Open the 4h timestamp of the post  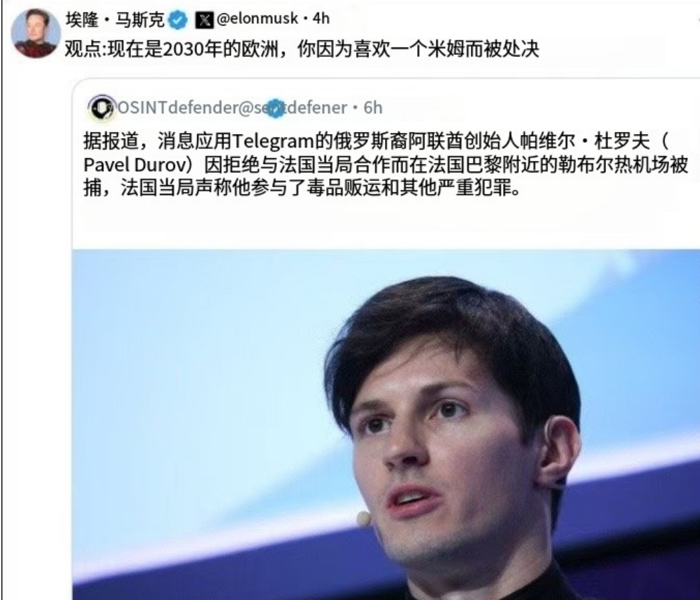(x=321, y=19)
